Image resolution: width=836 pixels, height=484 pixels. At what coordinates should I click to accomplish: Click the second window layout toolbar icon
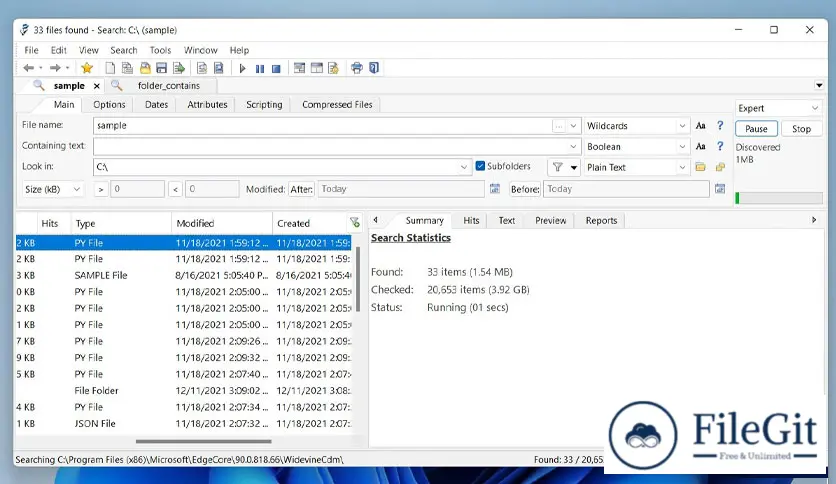[317, 68]
